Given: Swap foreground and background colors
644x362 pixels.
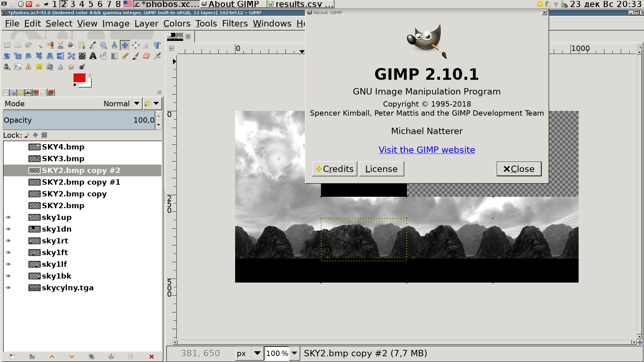Looking at the screenshot, I should click(x=90, y=75).
